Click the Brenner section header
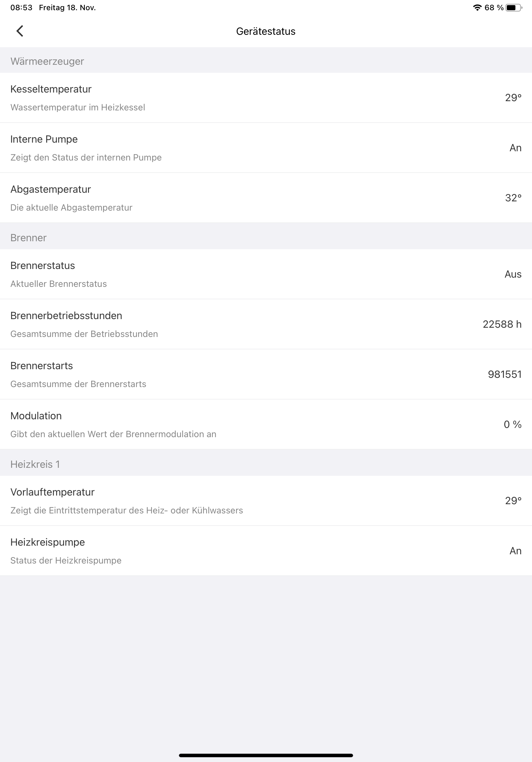This screenshot has height=762, width=532. (x=28, y=238)
